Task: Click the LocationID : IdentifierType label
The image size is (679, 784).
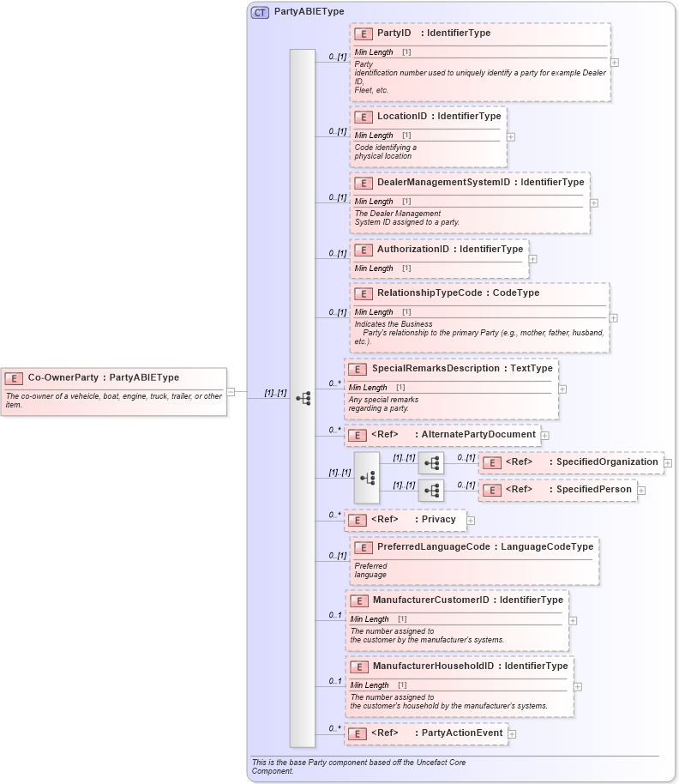Action: point(439,116)
